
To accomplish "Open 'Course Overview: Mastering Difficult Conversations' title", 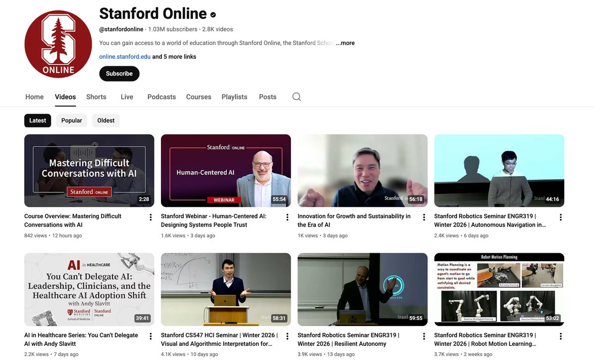I will point(73,221).
